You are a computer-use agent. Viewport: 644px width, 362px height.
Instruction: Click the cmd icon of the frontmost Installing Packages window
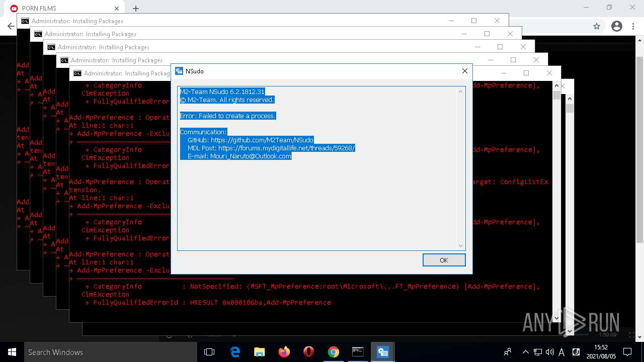point(77,73)
